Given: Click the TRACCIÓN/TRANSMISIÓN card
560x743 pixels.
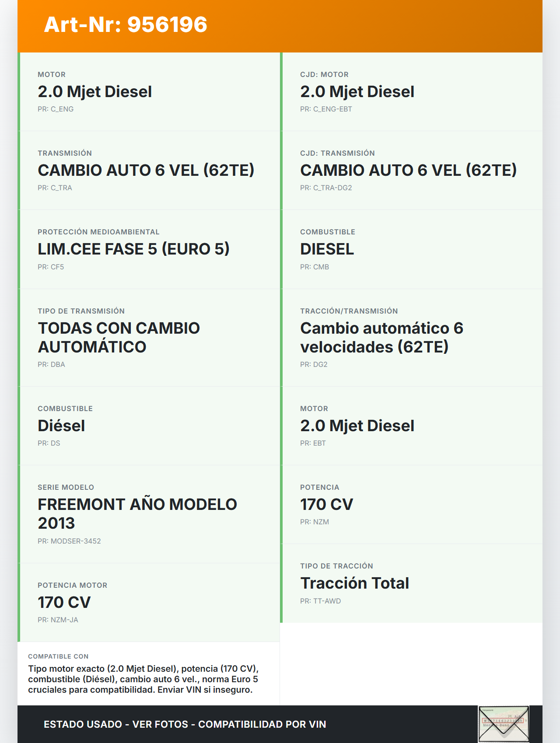Looking at the screenshot, I should click(412, 337).
